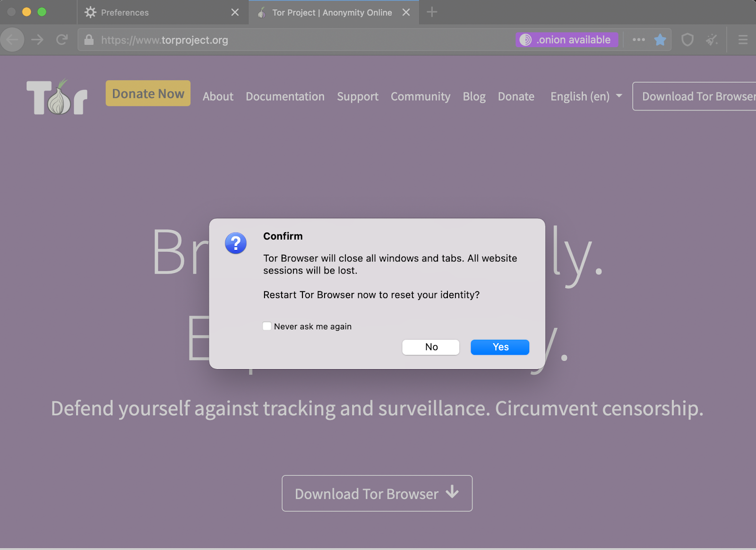
Task: Click the Tor tab onion favicon
Action: 261,12
